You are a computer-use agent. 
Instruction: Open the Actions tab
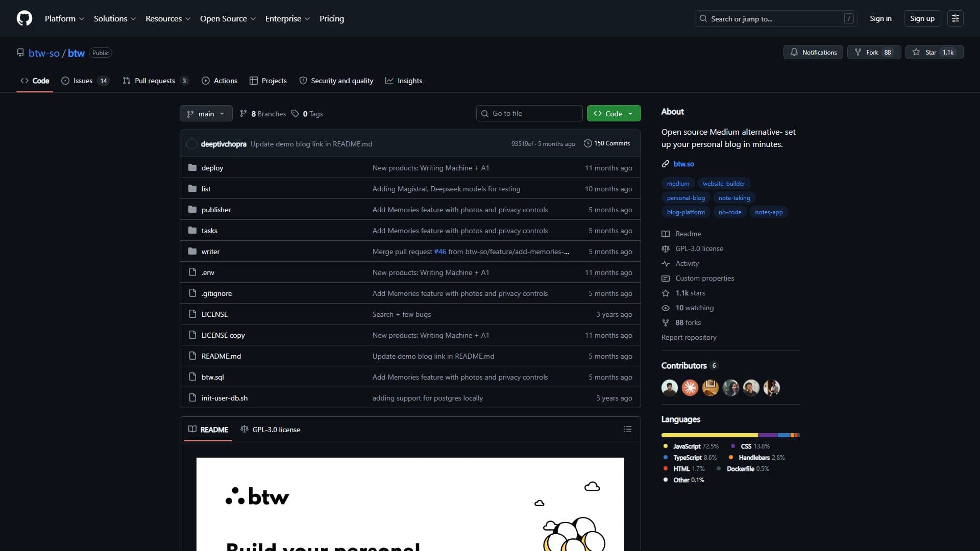pos(219,81)
